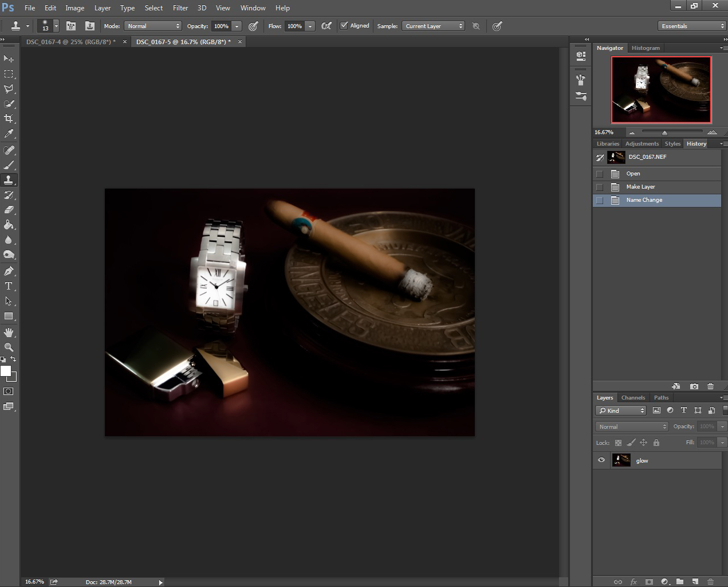Switch to DSC_0167-4 document tab

coord(70,42)
